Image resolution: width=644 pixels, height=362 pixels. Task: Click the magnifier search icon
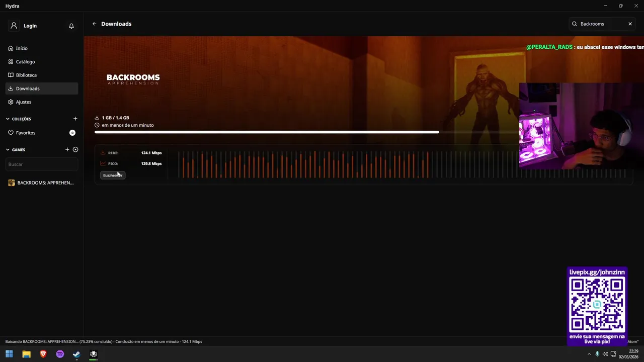tap(575, 24)
